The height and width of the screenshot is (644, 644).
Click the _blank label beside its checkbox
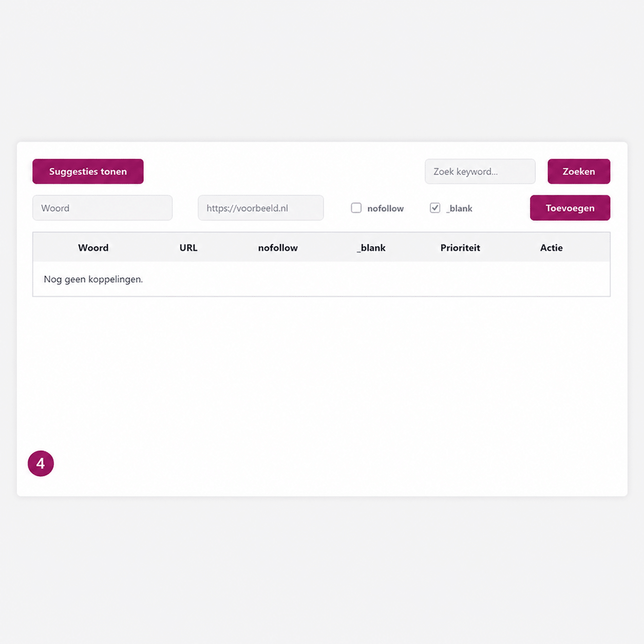[x=459, y=209]
